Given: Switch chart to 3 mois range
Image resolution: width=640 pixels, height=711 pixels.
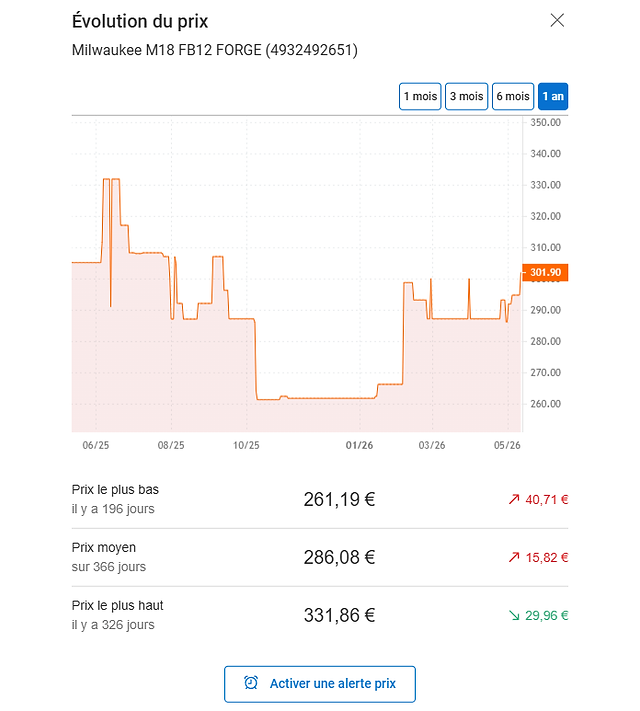Looking at the screenshot, I should pos(466,96).
